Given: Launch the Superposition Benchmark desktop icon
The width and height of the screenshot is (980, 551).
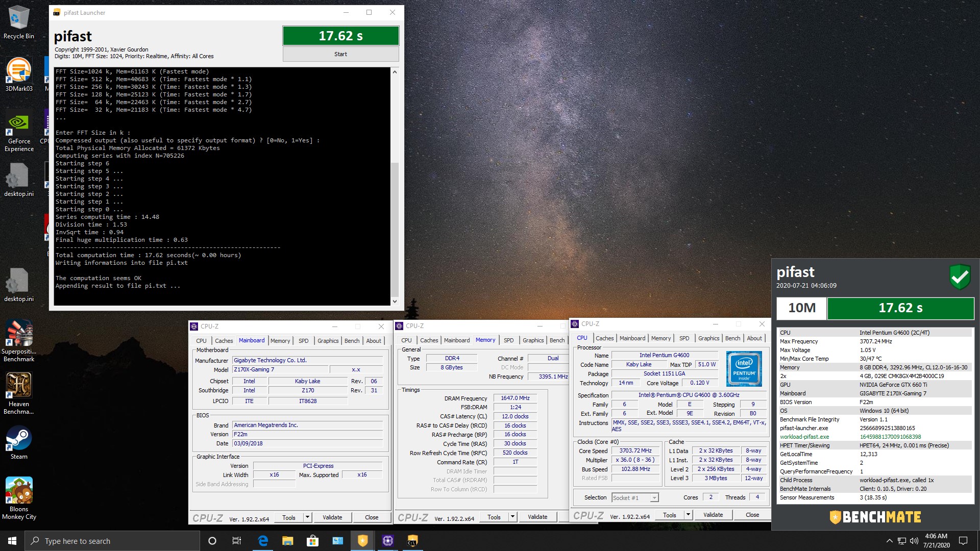Looking at the screenshot, I should pyautogui.click(x=19, y=341).
